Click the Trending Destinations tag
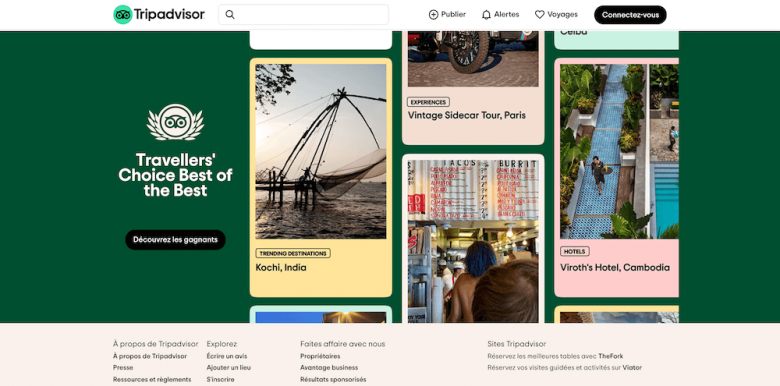The image size is (780, 386). coord(293,253)
